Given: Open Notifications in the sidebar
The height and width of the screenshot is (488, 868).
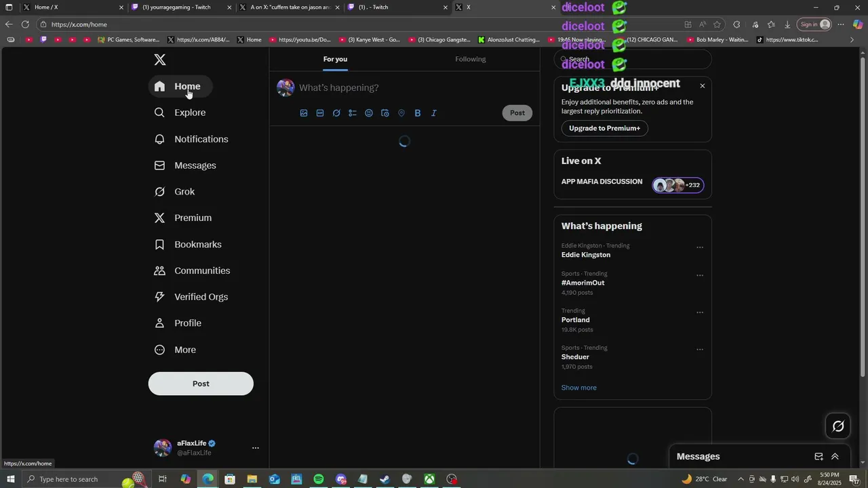Looking at the screenshot, I should [192, 139].
